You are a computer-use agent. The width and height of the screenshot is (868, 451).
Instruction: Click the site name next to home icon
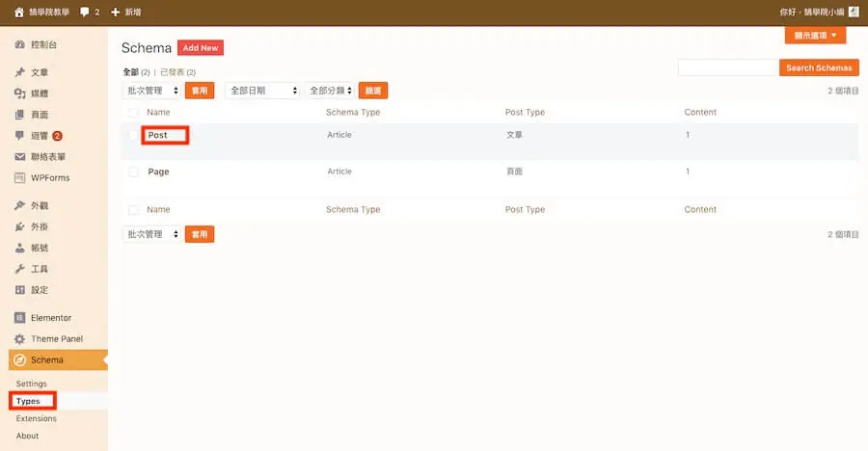coord(49,13)
